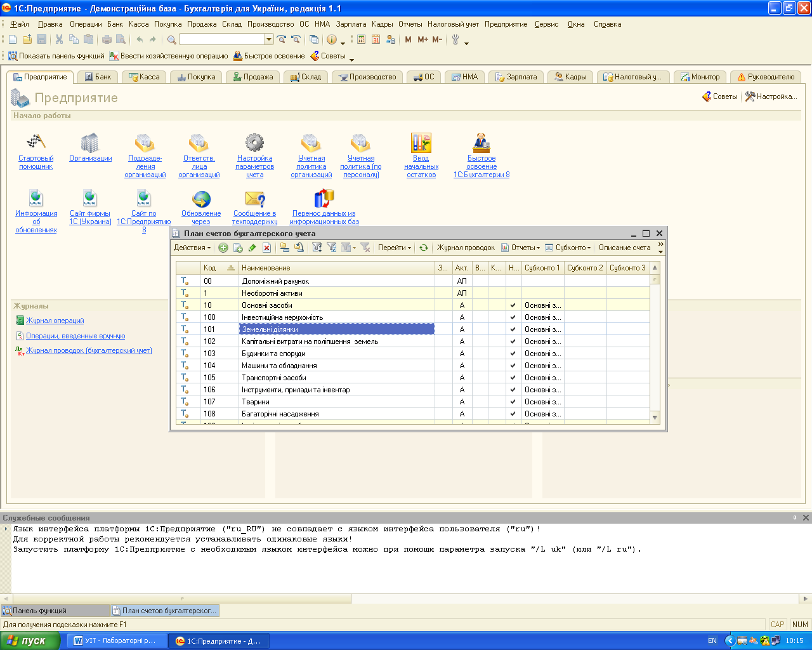The height and width of the screenshot is (650, 812).
Task: Click Ввести хозяйственную операцию button
Action: pos(169,56)
